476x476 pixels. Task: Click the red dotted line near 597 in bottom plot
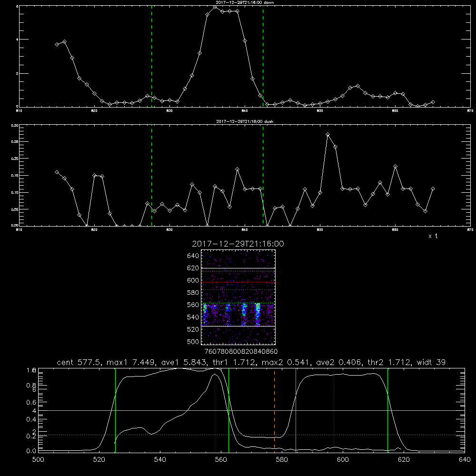coord(334,410)
